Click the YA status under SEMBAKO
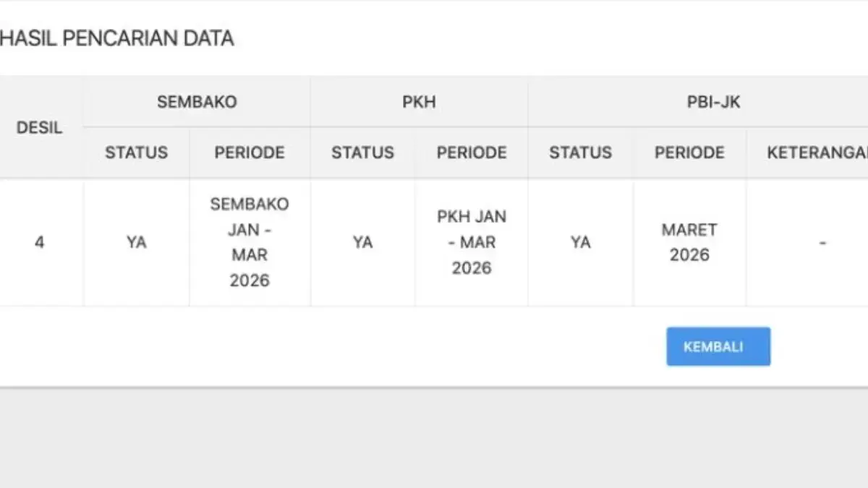This screenshot has width=868, height=488. point(136,242)
